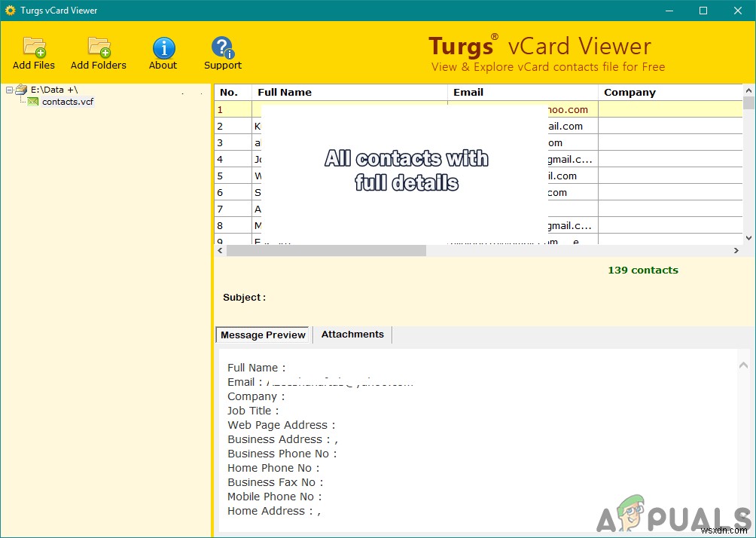Select contacts.vcf envelope file icon
The width and height of the screenshot is (756, 538).
(33, 102)
